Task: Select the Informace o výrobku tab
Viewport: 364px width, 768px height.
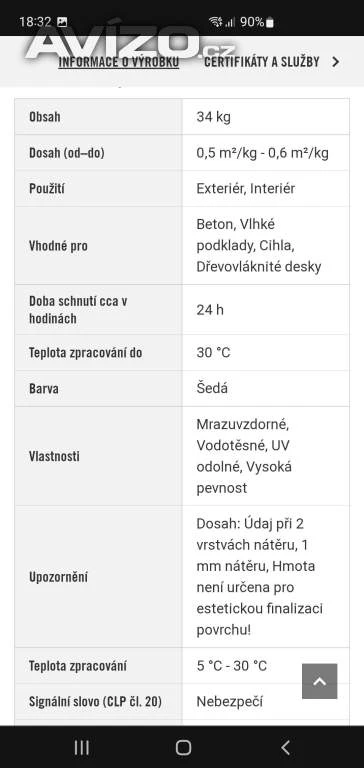Action: coord(119,62)
